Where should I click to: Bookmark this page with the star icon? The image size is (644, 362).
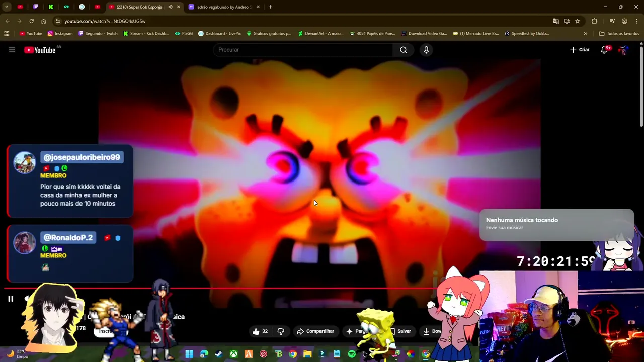click(578, 21)
